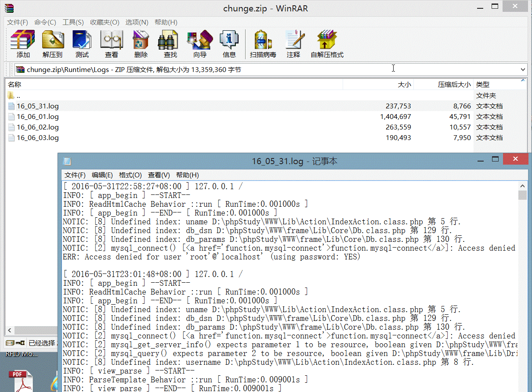Open WinRAR 收藏夹(O) menu

tap(105, 22)
